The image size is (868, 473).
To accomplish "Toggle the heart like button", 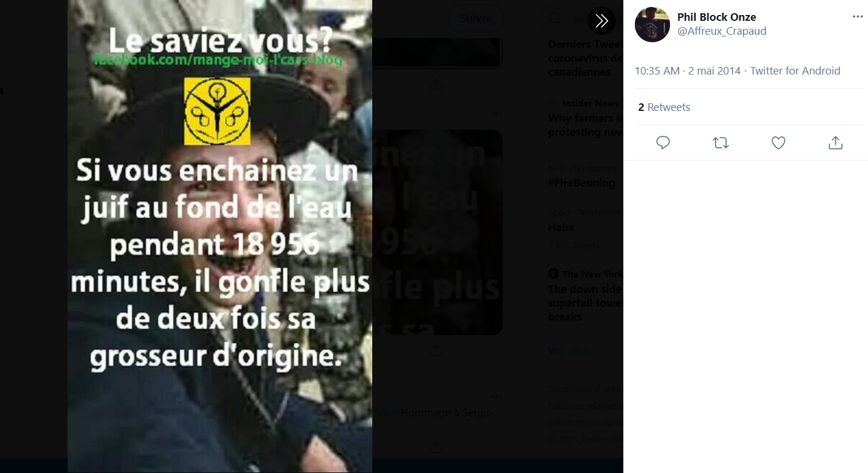I will (x=779, y=143).
